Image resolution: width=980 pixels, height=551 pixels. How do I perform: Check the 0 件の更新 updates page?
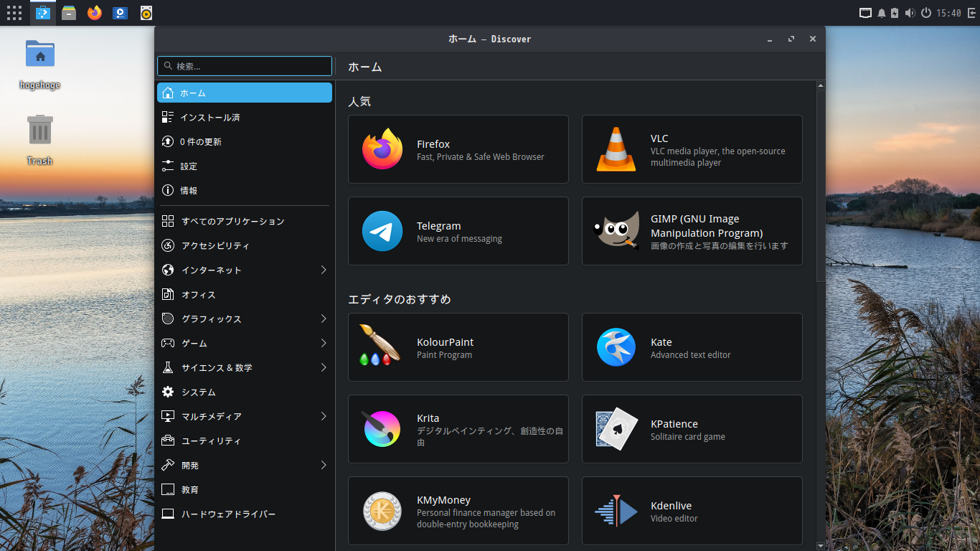[x=245, y=141]
